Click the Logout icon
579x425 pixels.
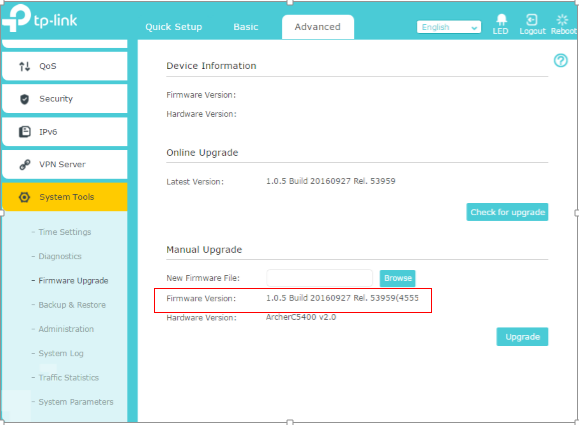click(x=531, y=20)
